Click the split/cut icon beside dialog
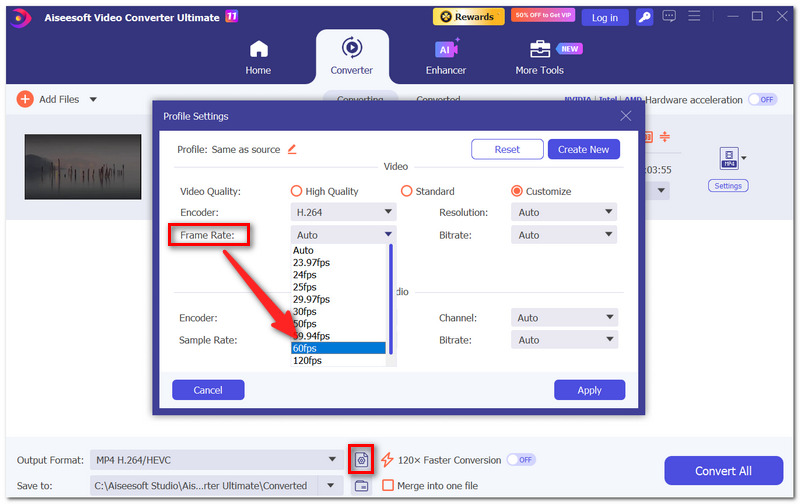Image resolution: width=800 pixels, height=504 pixels. coord(664,136)
